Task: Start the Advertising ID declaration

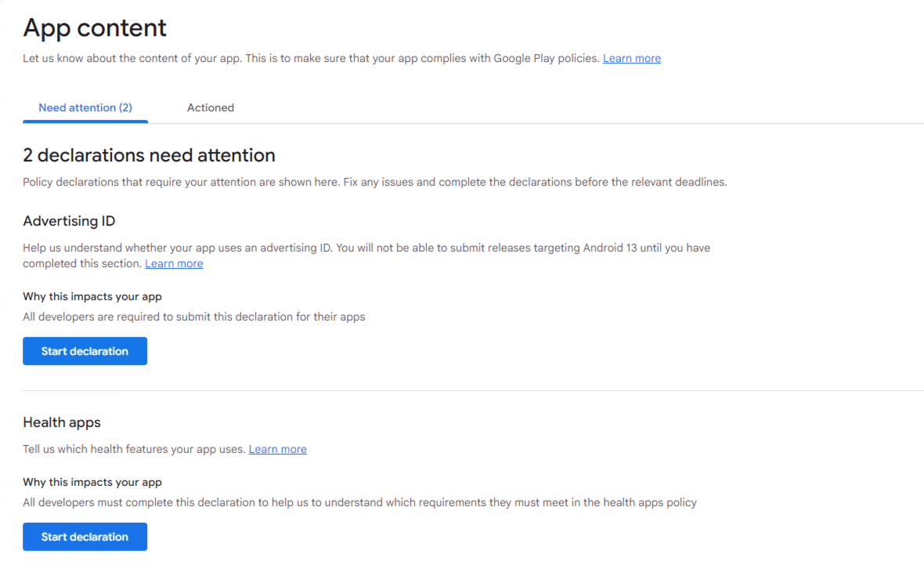Action: point(85,351)
